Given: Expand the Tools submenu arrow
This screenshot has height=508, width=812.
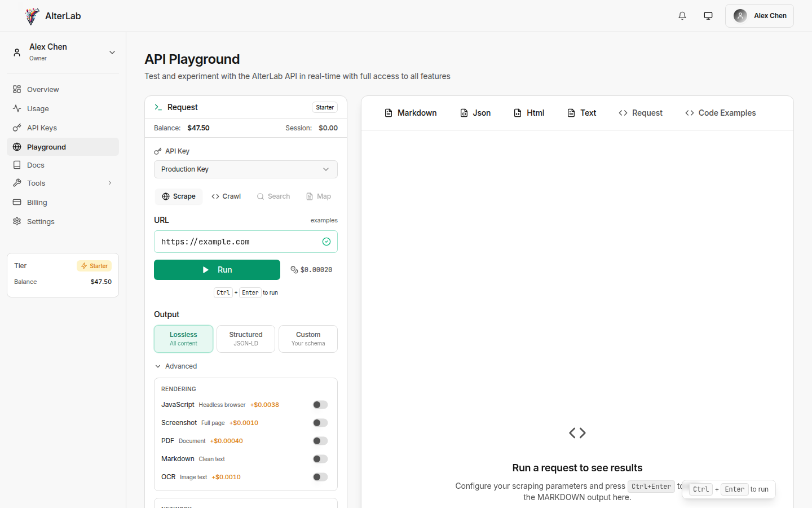Looking at the screenshot, I should pos(110,183).
